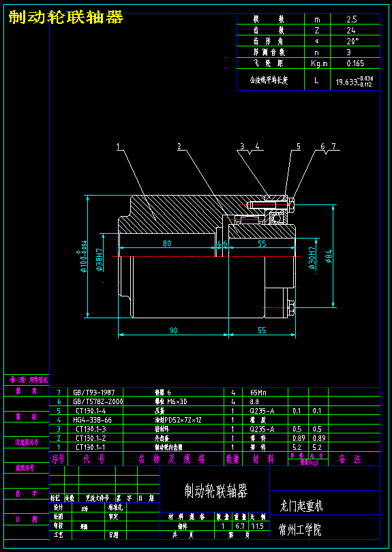Click code CT130.1-1 in parts list

(x=91, y=448)
